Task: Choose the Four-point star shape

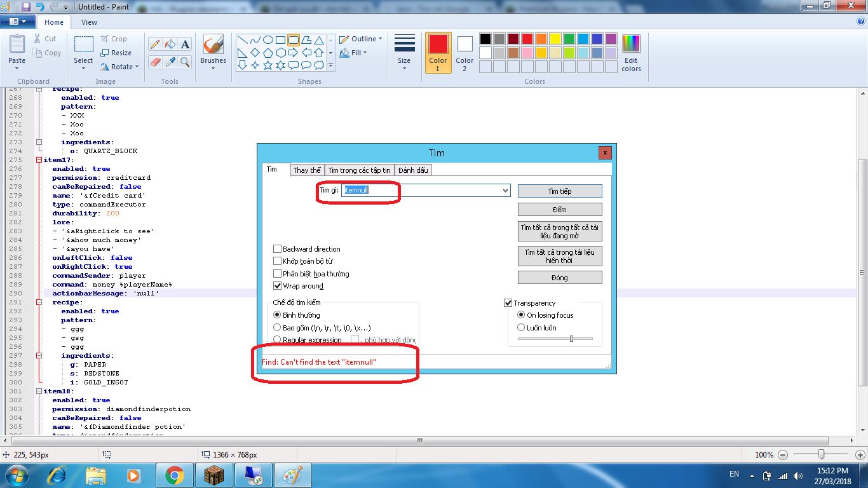Action: point(255,65)
